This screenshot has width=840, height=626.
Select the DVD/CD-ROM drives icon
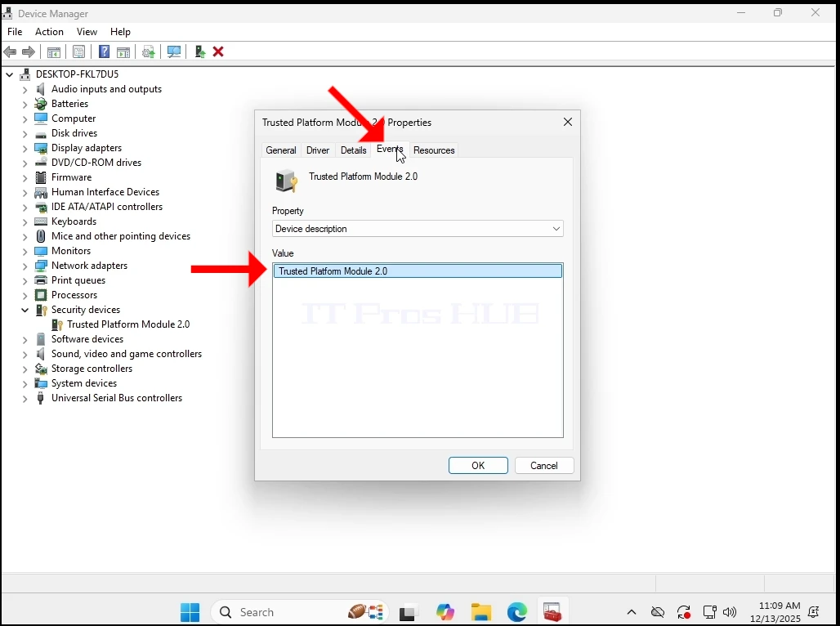pos(41,163)
